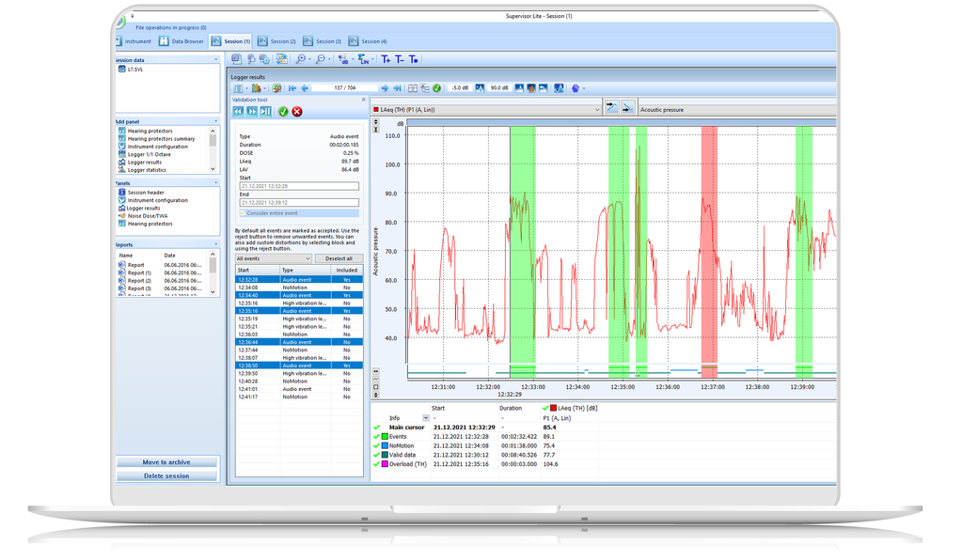963x560 pixels.
Task: Click the green accept event checkmark
Action: click(283, 112)
